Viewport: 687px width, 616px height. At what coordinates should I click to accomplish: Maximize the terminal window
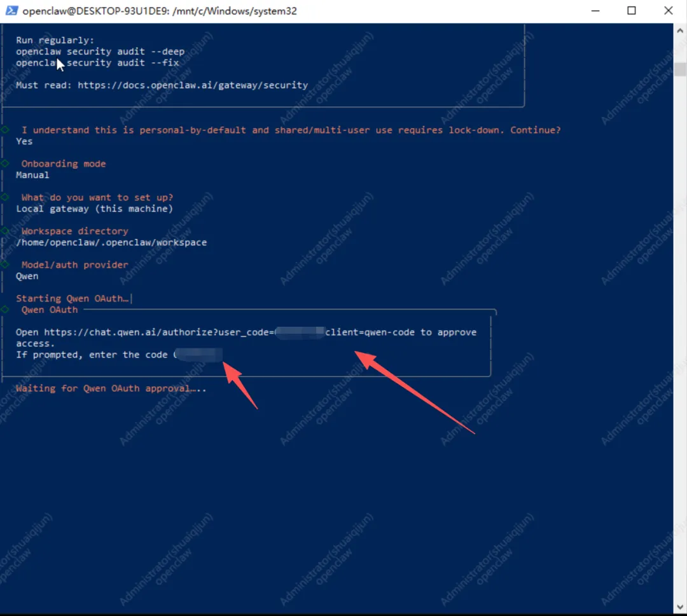632,11
